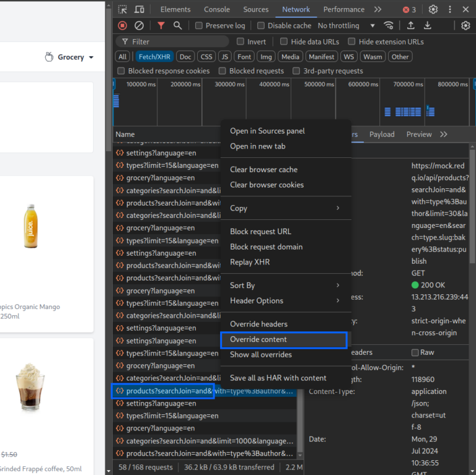Stop recording network log
Image resolution: width=476 pixels, height=475 pixels.
click(x=123, y=25)
